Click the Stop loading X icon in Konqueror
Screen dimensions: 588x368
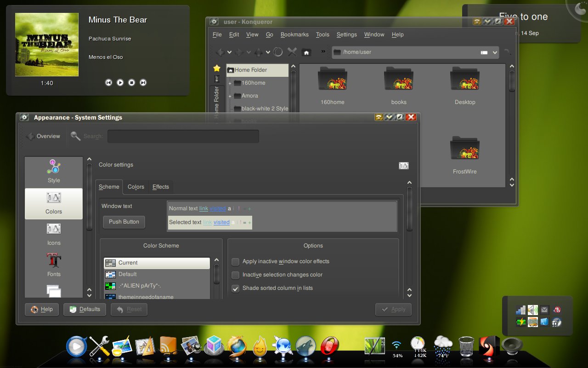[292, 52]
